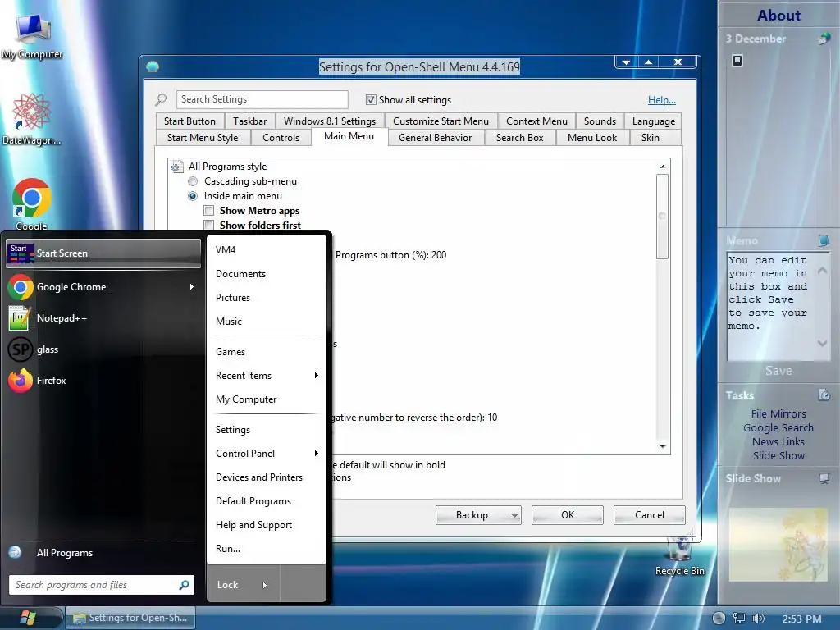
Task: Open My Computer desktop icon
Action: click(32, 35)
